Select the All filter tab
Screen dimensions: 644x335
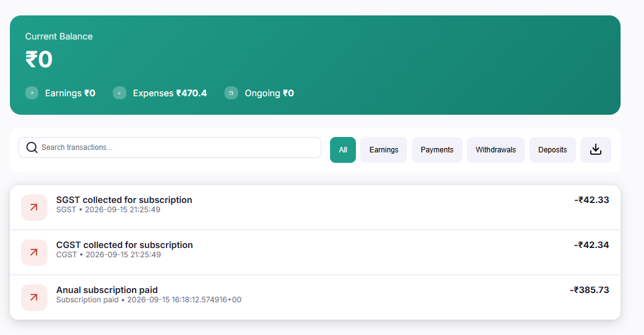pos(343,150)
